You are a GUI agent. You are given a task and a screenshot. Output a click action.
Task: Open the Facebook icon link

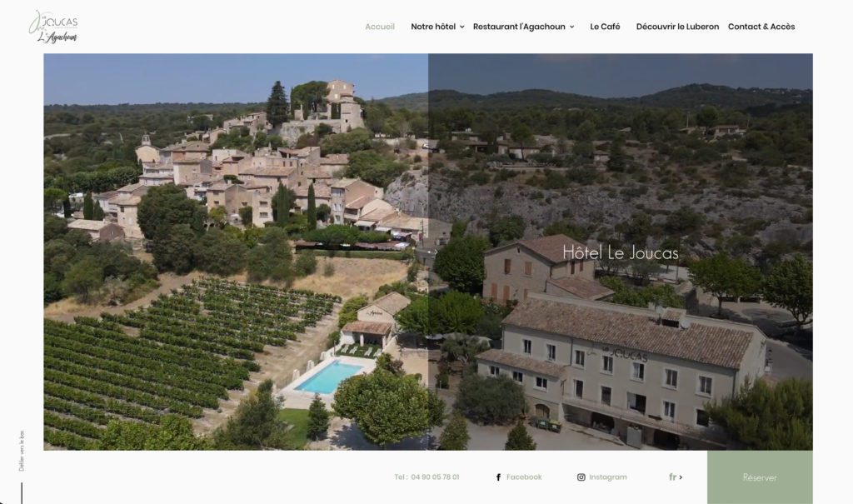[498, 477]
